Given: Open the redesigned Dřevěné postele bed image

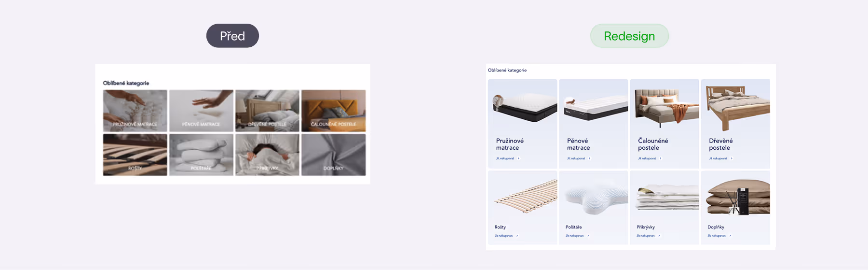Looking at the screenshot, I should tap(737, 107).
